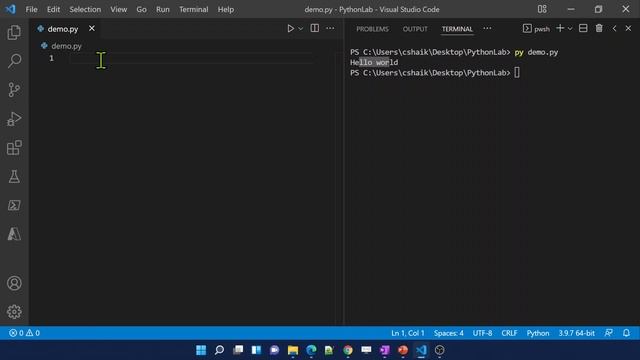Viewport: 640px width, 360px height.
Task: Open the Search view in activity bar
Action: coord(14,61)
